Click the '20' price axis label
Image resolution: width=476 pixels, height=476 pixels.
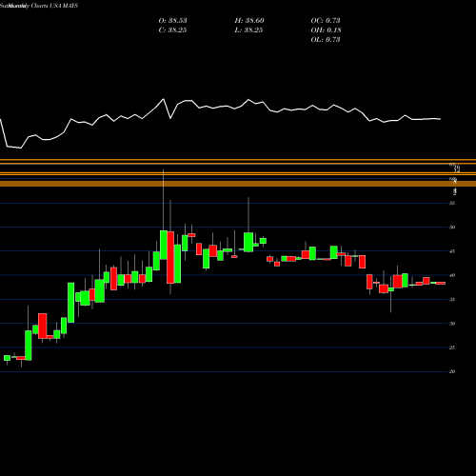[x=452, y=371]
